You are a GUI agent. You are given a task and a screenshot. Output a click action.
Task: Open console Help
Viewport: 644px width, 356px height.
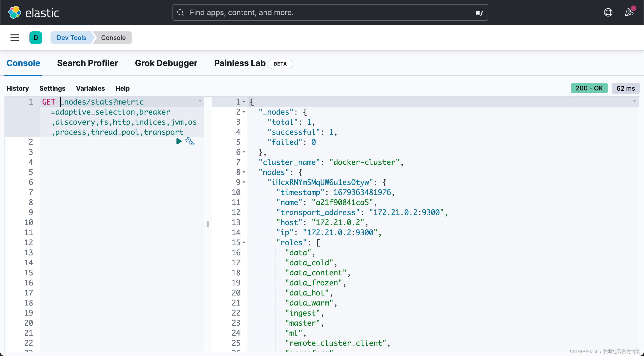click(122, 89)
